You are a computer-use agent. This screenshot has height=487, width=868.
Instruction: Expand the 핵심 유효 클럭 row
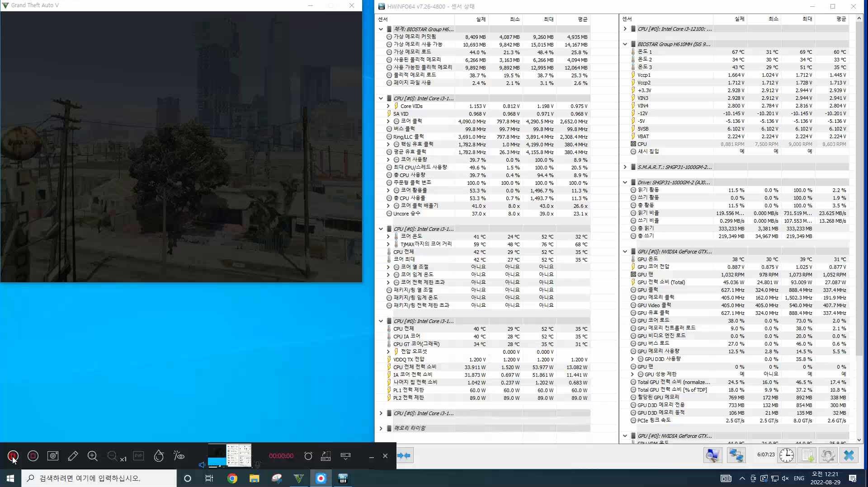pyautogui.click(x=388, y=145)
